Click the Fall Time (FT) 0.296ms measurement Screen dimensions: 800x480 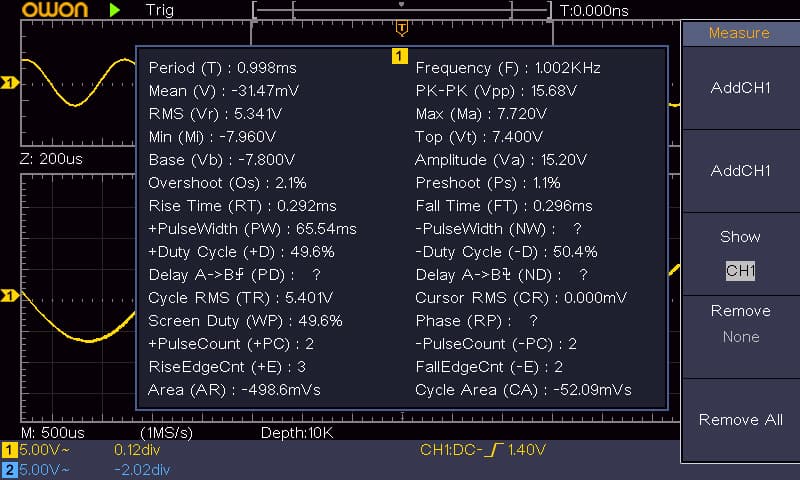click(504, 206)
